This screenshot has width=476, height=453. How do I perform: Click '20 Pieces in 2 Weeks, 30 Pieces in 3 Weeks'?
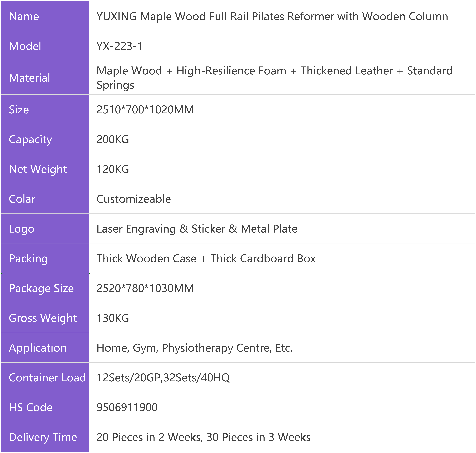click(x=204, y=437)
